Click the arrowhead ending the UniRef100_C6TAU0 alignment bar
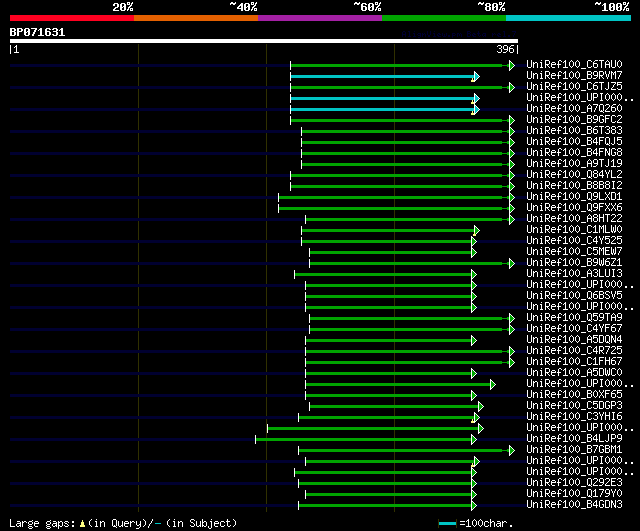The height and width of the screenshot is (531, 640). [x=511, y=65]
